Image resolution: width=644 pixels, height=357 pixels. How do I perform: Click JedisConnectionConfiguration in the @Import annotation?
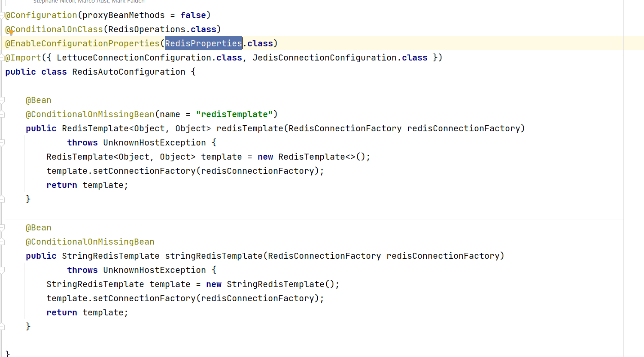(x=324, y=57)
